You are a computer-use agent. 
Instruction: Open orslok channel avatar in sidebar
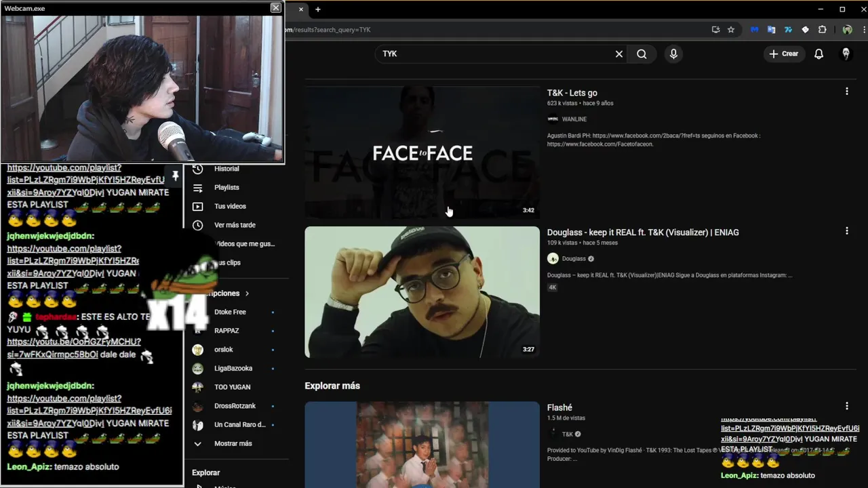click(x=197, y=350)
